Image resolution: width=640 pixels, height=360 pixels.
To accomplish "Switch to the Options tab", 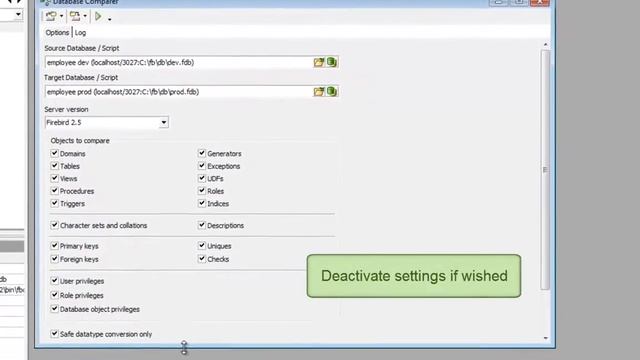I will click(x=57, y=33).
